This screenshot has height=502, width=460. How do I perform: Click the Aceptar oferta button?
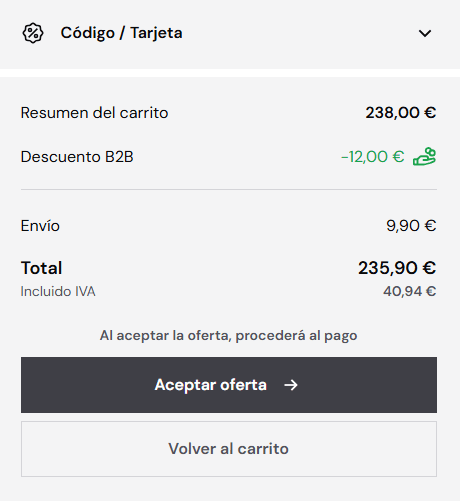pos(229,385)
